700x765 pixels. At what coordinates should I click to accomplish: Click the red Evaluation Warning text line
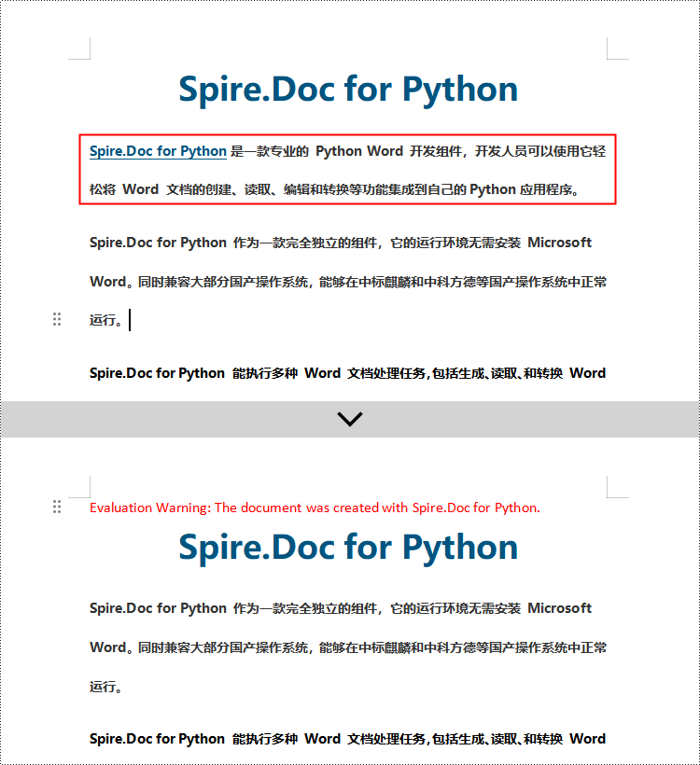tap(315, 508)
